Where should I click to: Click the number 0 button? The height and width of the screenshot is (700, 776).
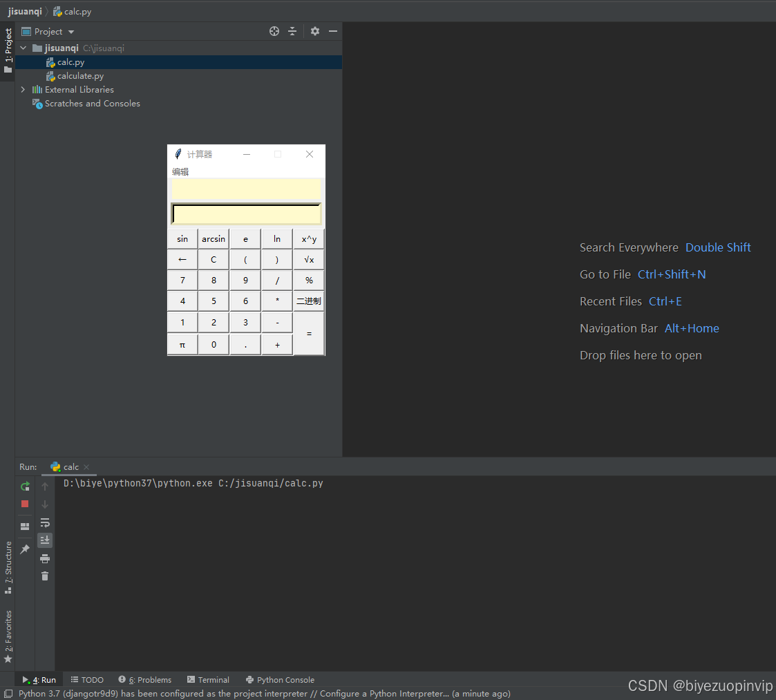[x=214, y=345]
